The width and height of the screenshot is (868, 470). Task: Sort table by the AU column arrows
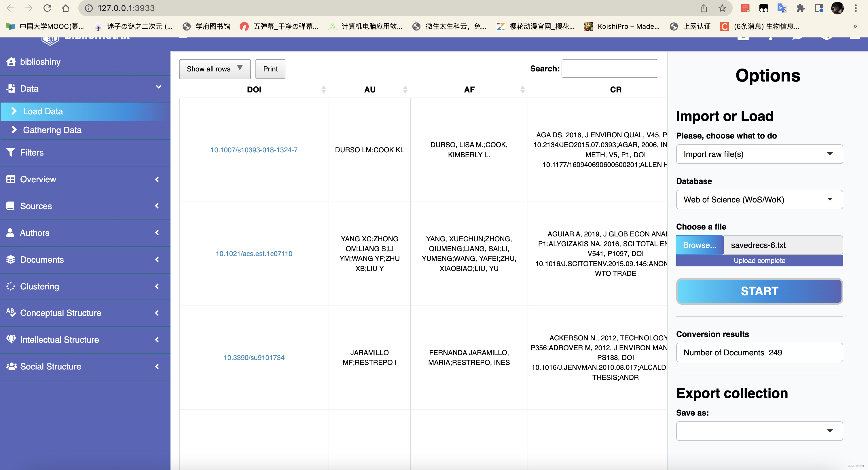405,89
